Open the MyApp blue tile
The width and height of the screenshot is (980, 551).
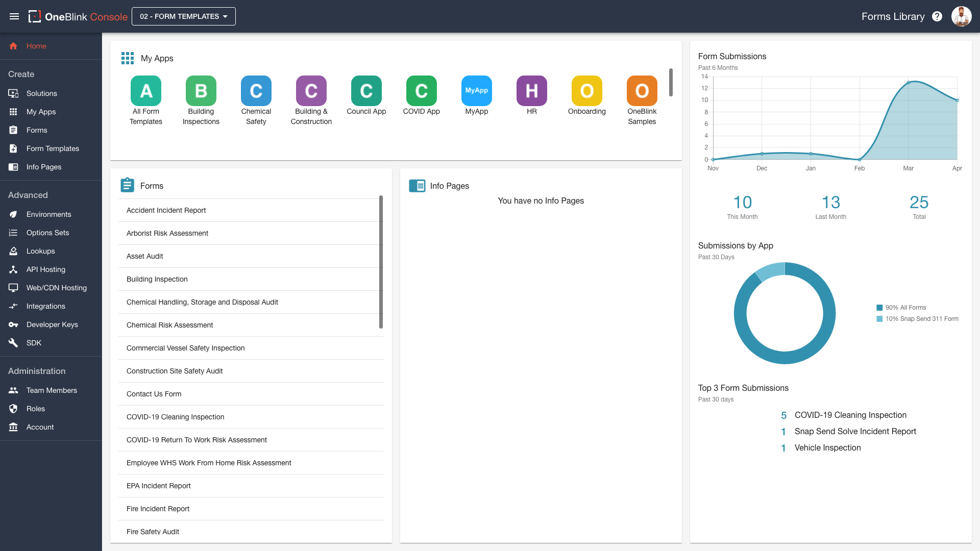(476, 91)
